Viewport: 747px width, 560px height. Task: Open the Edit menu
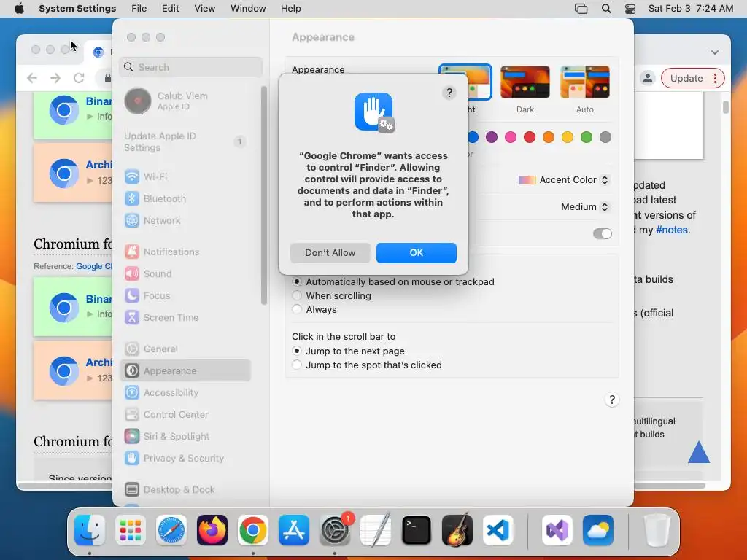(x=170, y=8)
